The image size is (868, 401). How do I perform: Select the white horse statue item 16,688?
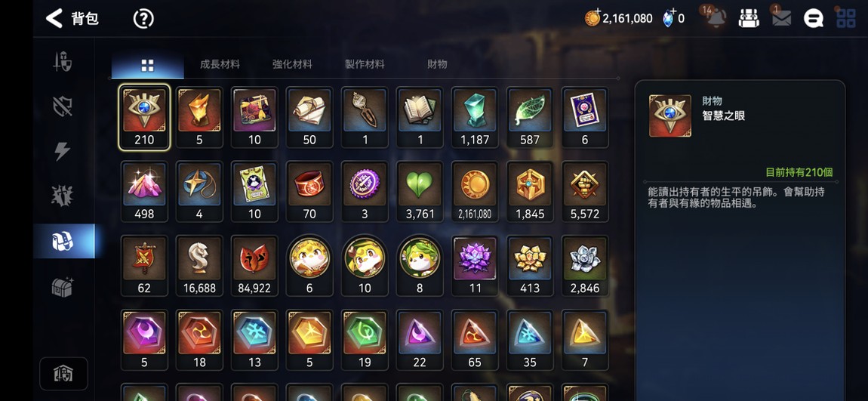(x=199, y=265)
